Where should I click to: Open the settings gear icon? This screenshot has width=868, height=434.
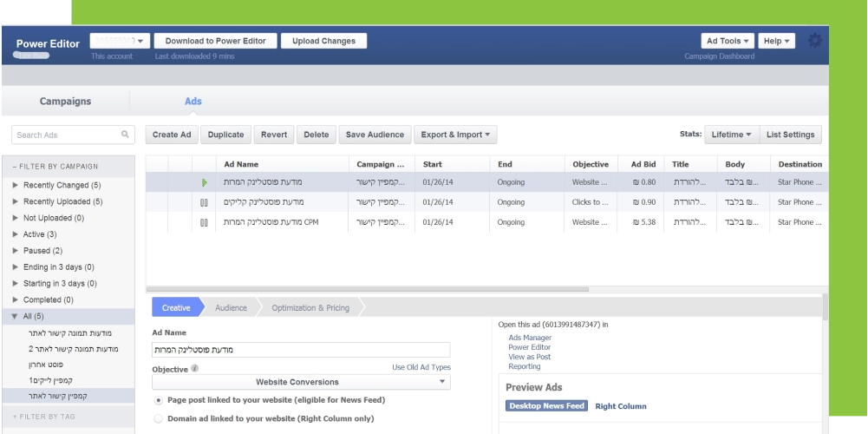pos(815,42)
